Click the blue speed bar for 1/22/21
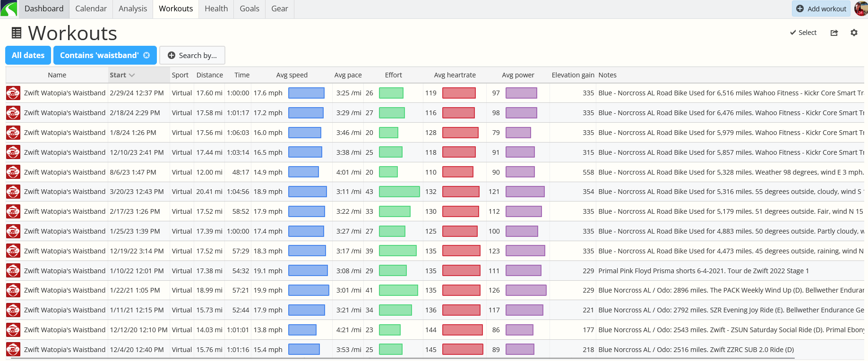 coord(309,290)
